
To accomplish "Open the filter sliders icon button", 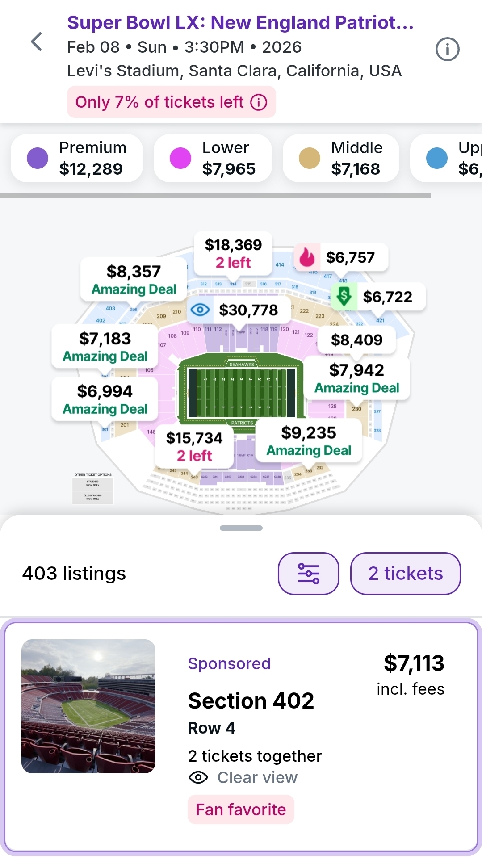I will click(x=308, y=574).
